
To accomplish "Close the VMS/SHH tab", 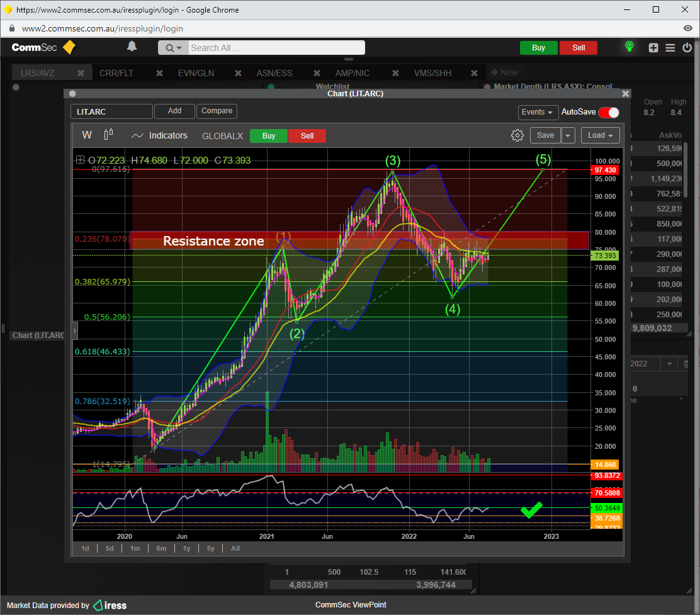I will (x=474, y=73).
